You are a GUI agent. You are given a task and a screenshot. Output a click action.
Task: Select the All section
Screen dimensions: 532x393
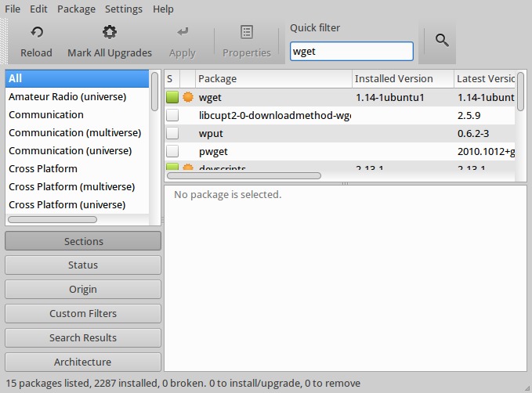point(77,78)
